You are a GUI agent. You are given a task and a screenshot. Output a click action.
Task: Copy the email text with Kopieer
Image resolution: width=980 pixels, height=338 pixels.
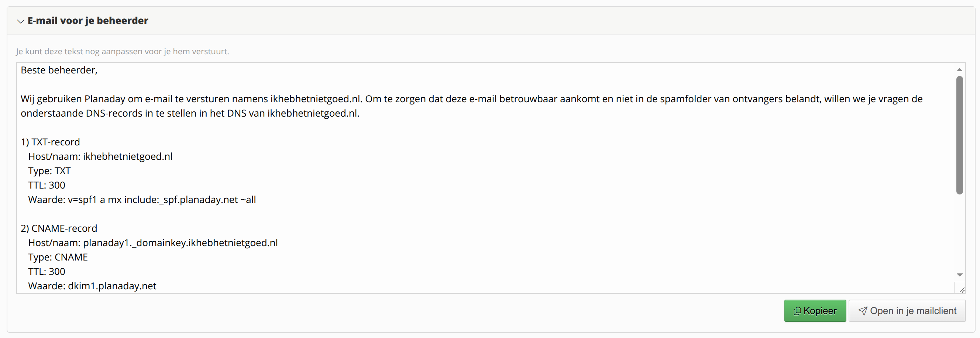click(x=815, y=311)
